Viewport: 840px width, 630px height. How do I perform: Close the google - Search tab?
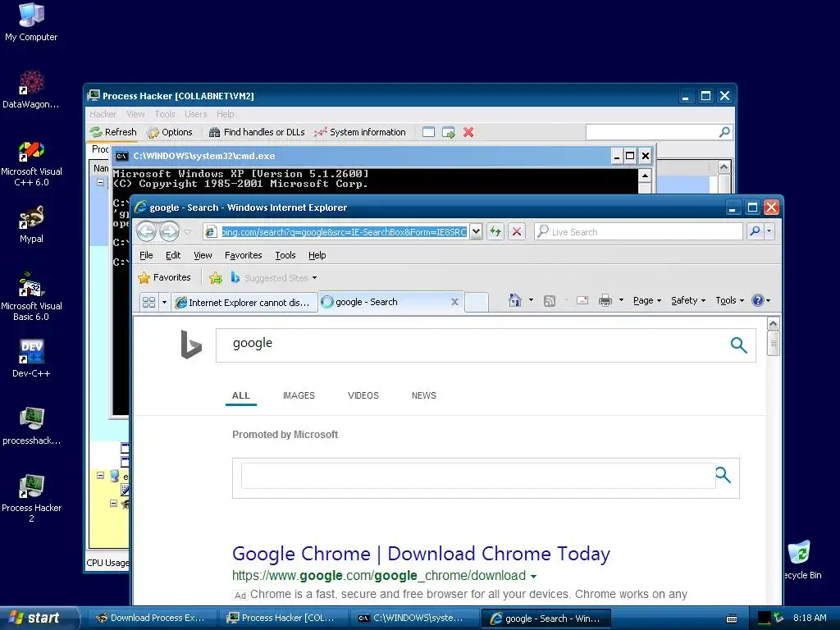tap(454, 302)
